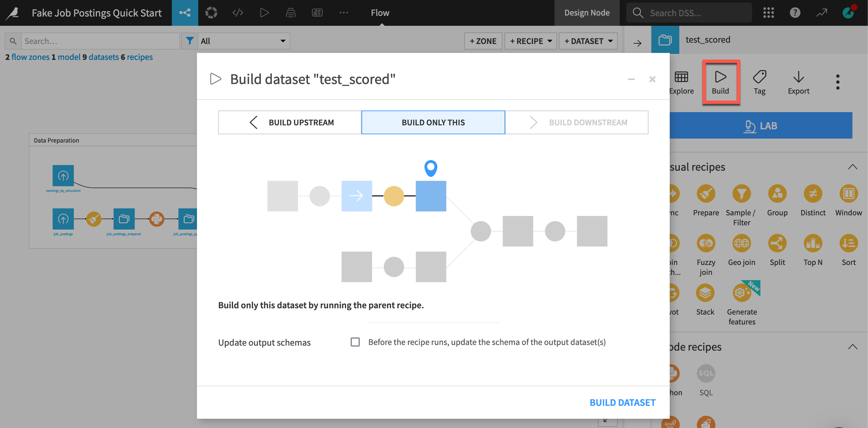Screen dimensions: 868x428
Task: Open Fake Job Postings Quick Start project
Action: [97, 13]
